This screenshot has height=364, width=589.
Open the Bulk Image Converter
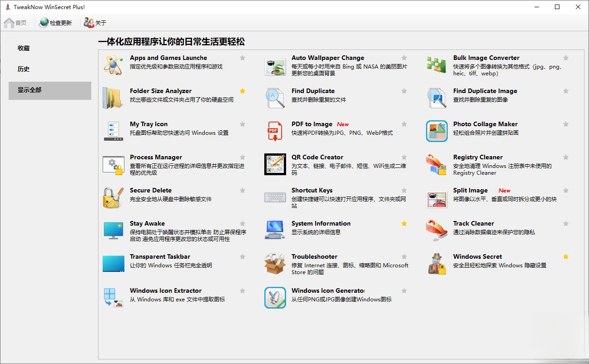click(x=486, y=58)
